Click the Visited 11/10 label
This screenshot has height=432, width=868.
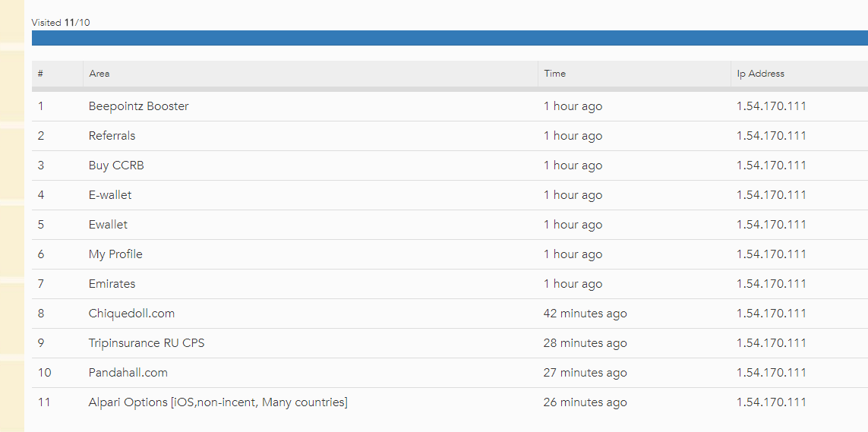(61, 23)
